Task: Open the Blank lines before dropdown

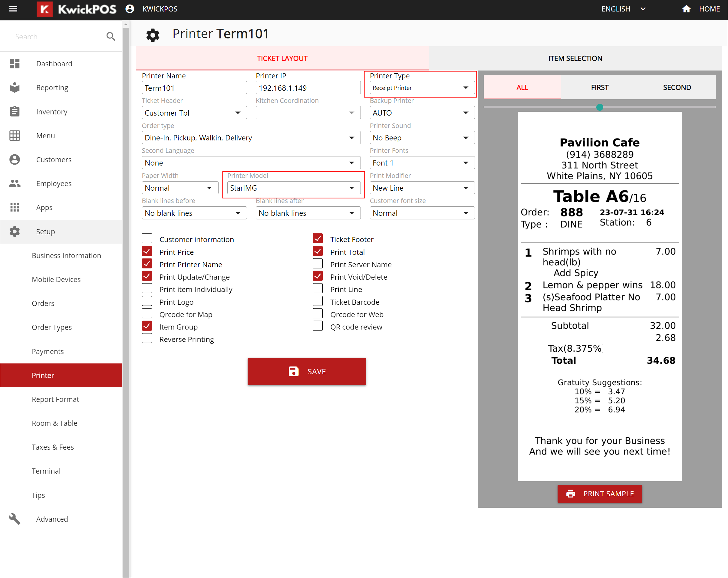Action: pos(194,213)
